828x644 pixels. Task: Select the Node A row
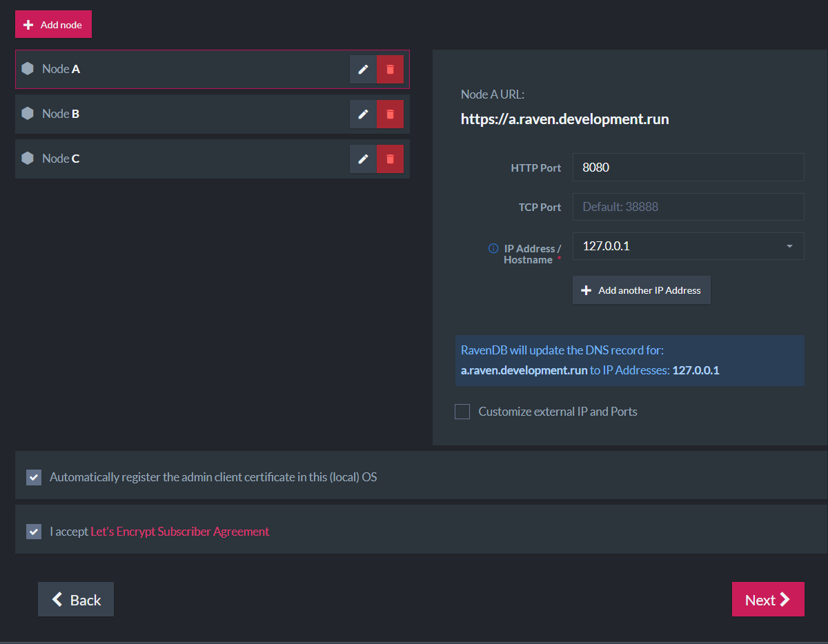tap(213, 69)
